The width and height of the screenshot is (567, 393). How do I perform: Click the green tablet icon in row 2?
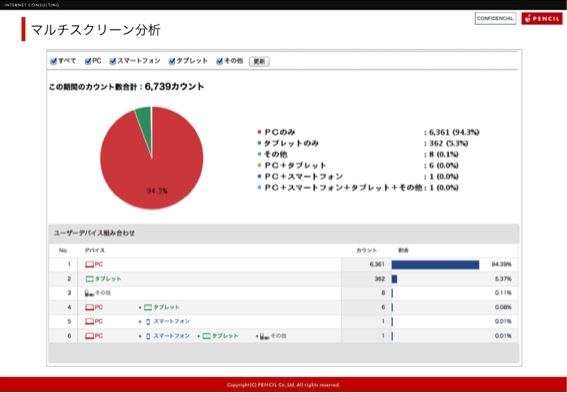click(x=90, y=279)
